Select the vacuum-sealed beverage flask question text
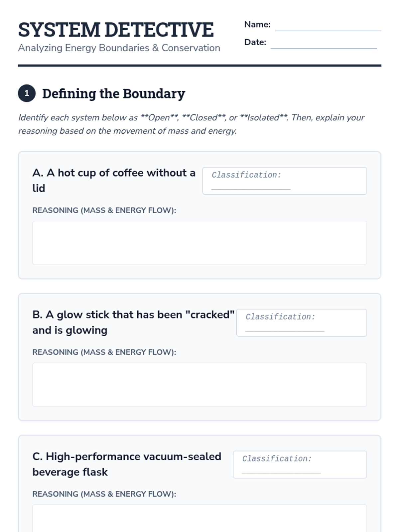This screenshot has height=532, width=399. click(x=126, y=464)
